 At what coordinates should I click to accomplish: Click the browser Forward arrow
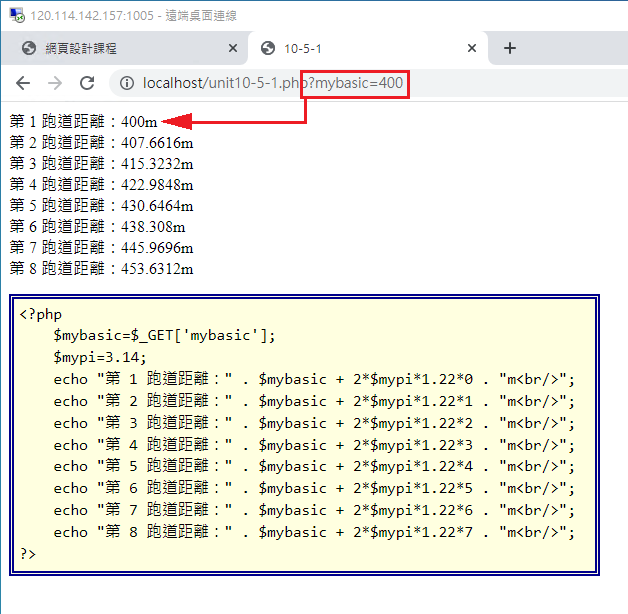[55, 83]
